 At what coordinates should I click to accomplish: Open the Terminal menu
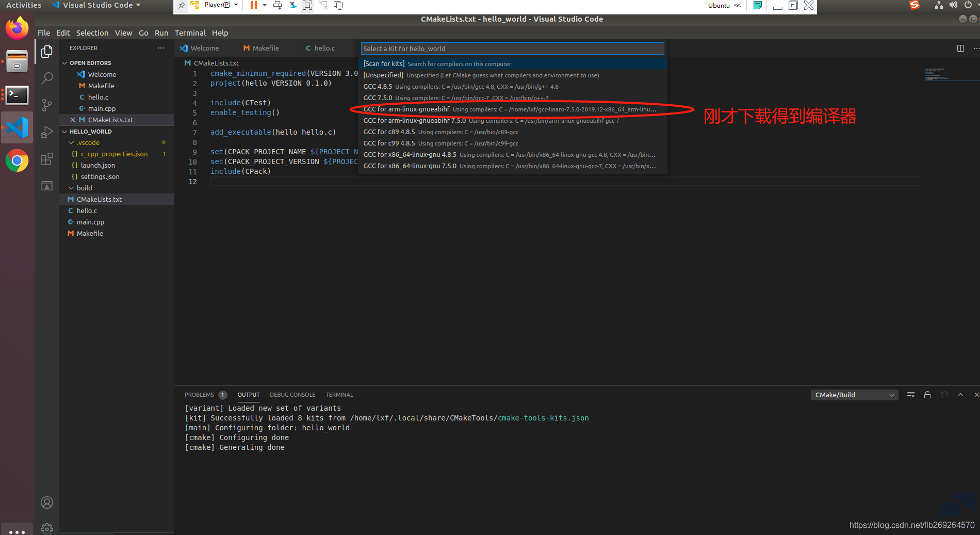click(x=190, y=33)
